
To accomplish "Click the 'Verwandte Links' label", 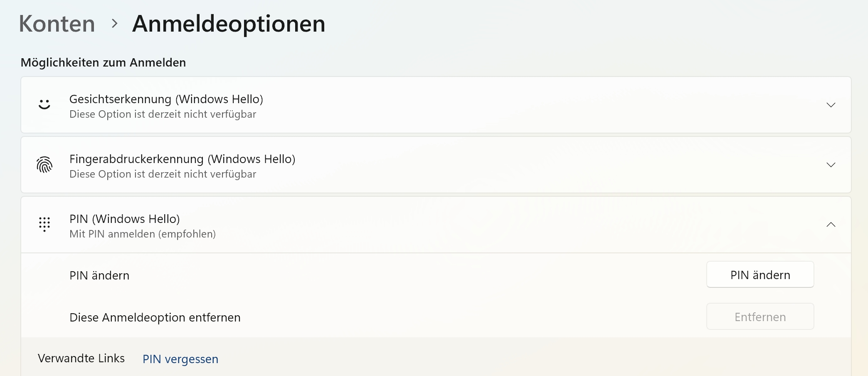I will click(81, 358).
